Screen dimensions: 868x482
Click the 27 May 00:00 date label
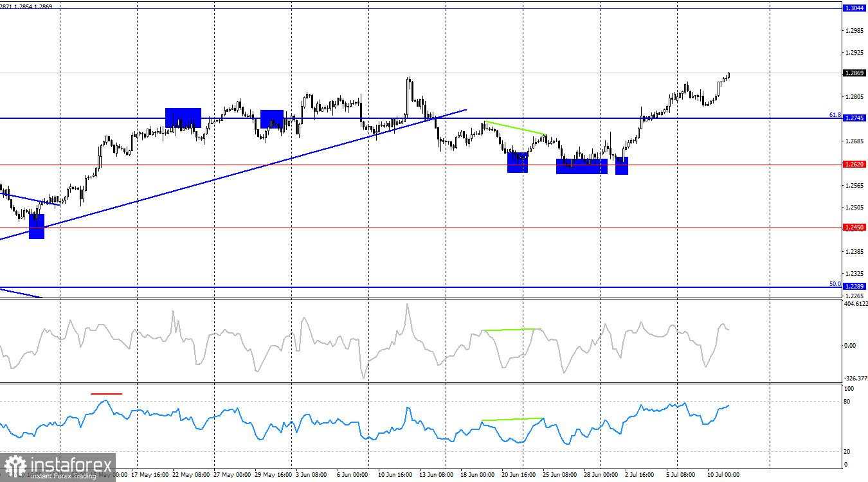coord(232,475)
